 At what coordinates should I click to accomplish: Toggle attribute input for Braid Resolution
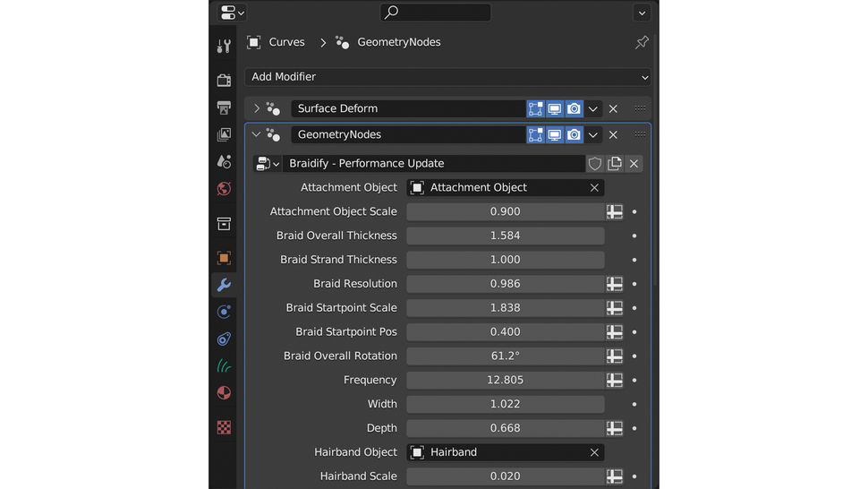615,284
